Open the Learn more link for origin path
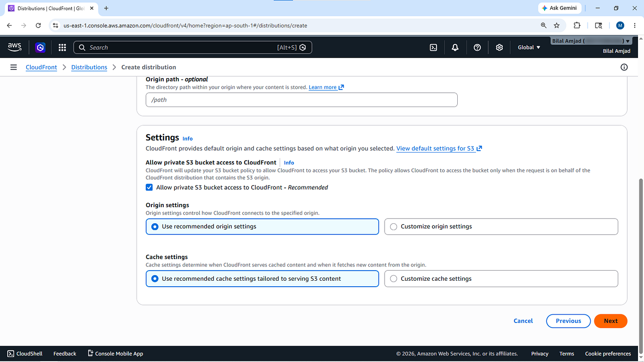Image resolution: width=644 pixels, height=362 pixels. [326, 87]
